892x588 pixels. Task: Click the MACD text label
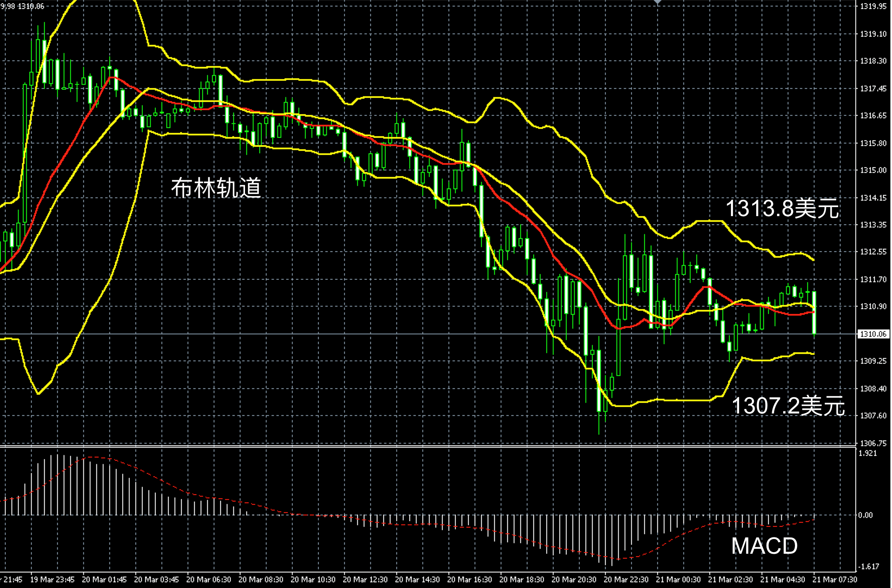point(764,546)
